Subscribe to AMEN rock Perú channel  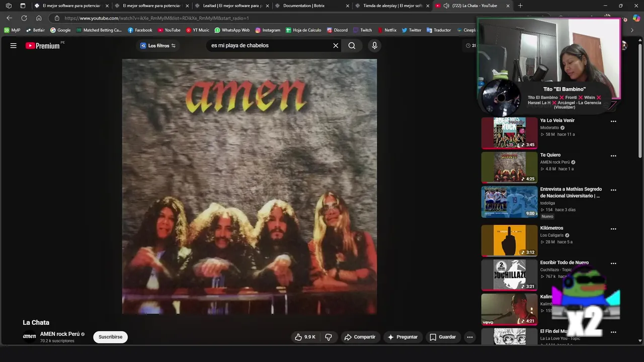[110, 337]
